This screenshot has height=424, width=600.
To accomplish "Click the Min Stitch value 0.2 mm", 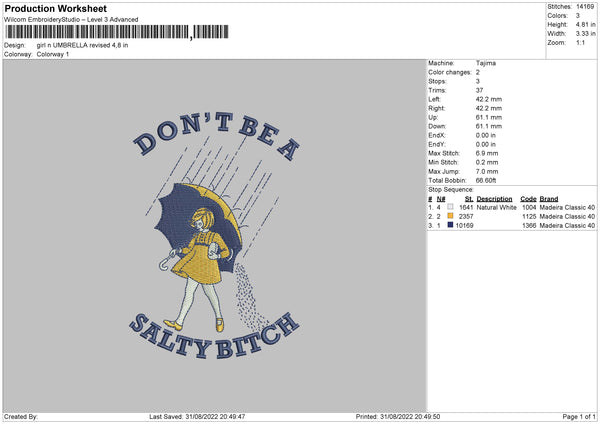I will [x=487, y=162].
